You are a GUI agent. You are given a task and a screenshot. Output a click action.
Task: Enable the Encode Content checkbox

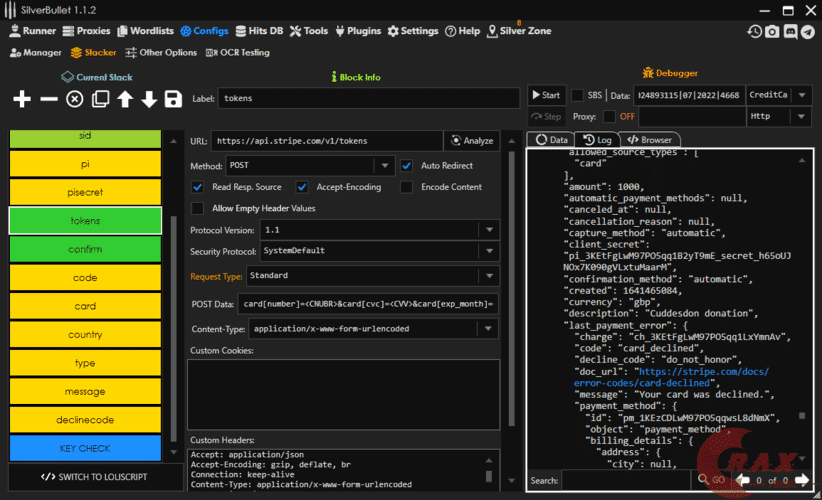(x=407, y=187)
